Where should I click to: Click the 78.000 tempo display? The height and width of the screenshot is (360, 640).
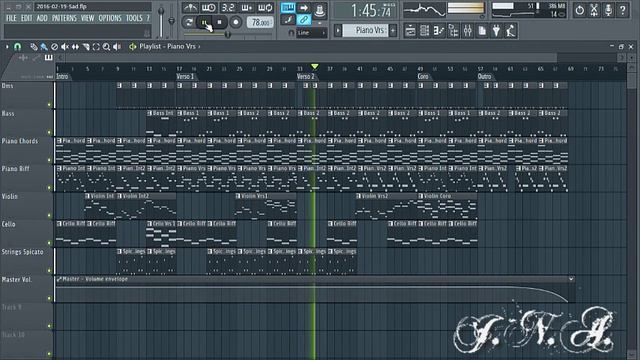pyautogui.click(x=260, y=22)
